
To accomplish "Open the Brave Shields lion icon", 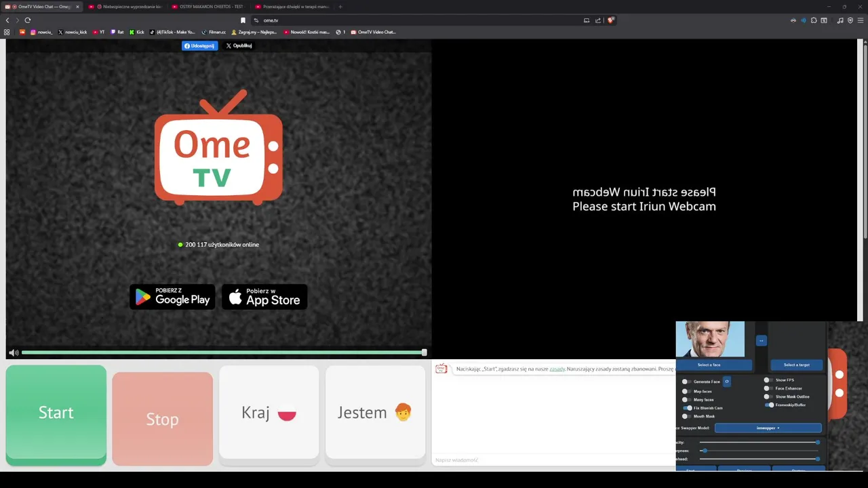I will [x=610, y=20].
